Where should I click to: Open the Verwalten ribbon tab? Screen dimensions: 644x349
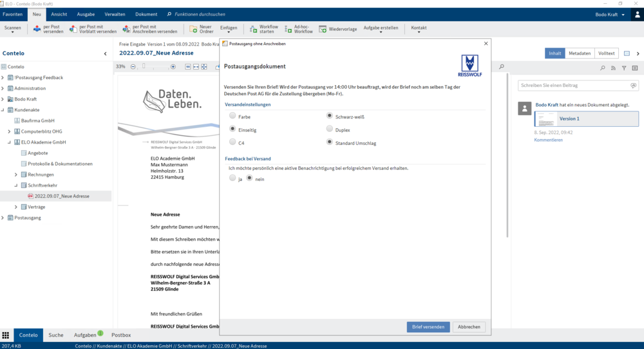pyautogui.click(x=115, y=14)
